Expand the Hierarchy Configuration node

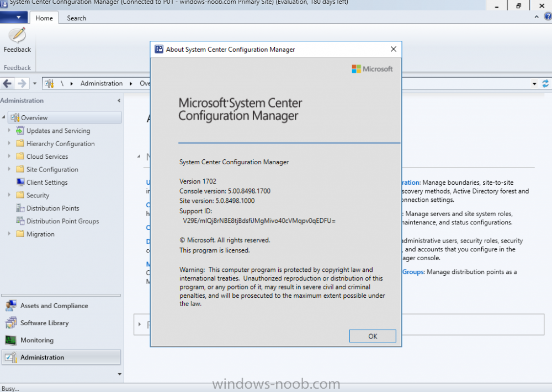tap(9, 143)
